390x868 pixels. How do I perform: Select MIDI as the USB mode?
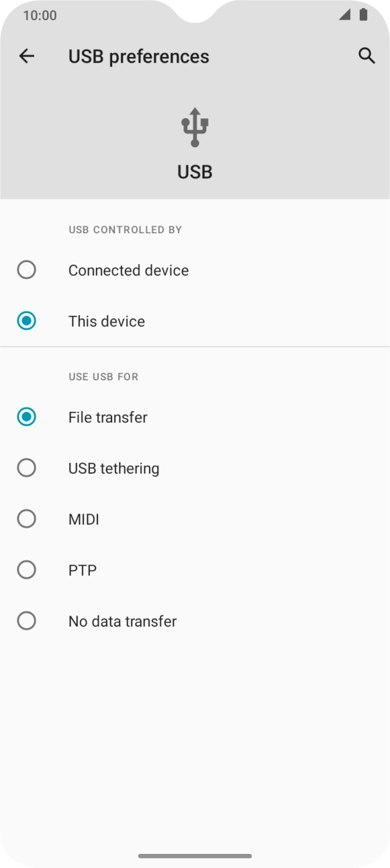coord(27,519)
